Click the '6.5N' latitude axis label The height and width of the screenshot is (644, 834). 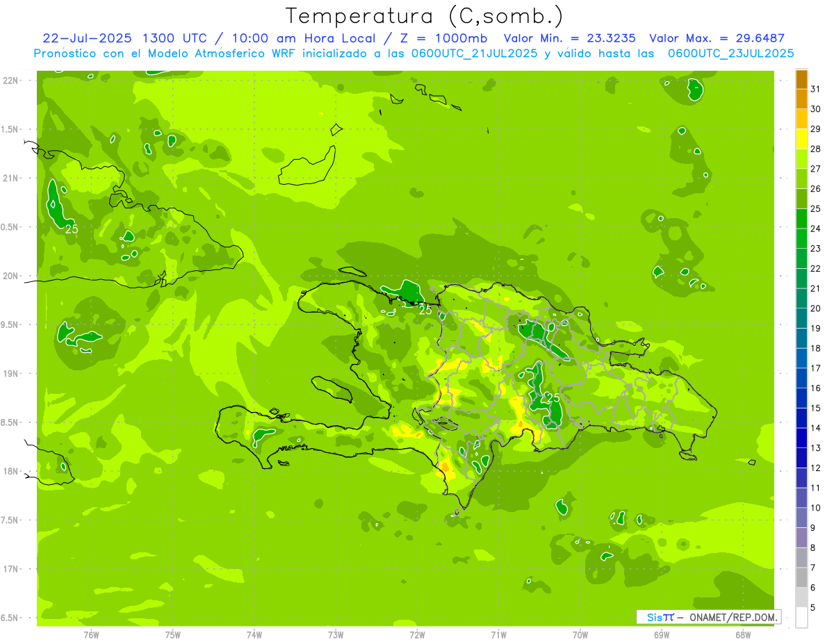(9, 618)
